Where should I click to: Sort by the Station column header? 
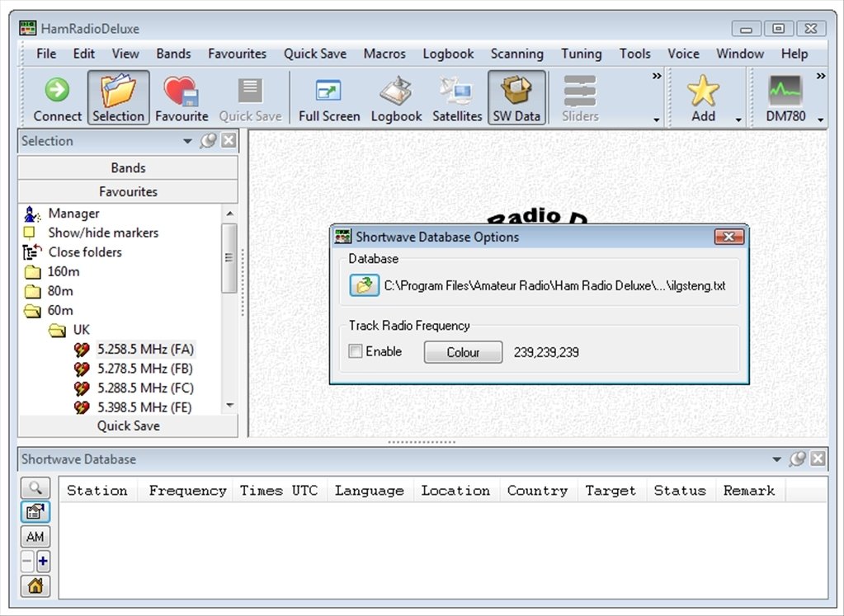(97, 490)
